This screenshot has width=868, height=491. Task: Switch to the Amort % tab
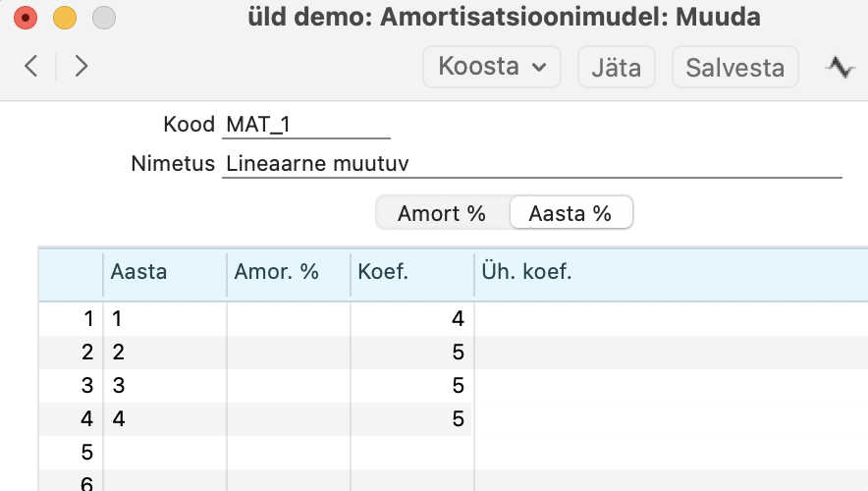[x=442, y=213]
